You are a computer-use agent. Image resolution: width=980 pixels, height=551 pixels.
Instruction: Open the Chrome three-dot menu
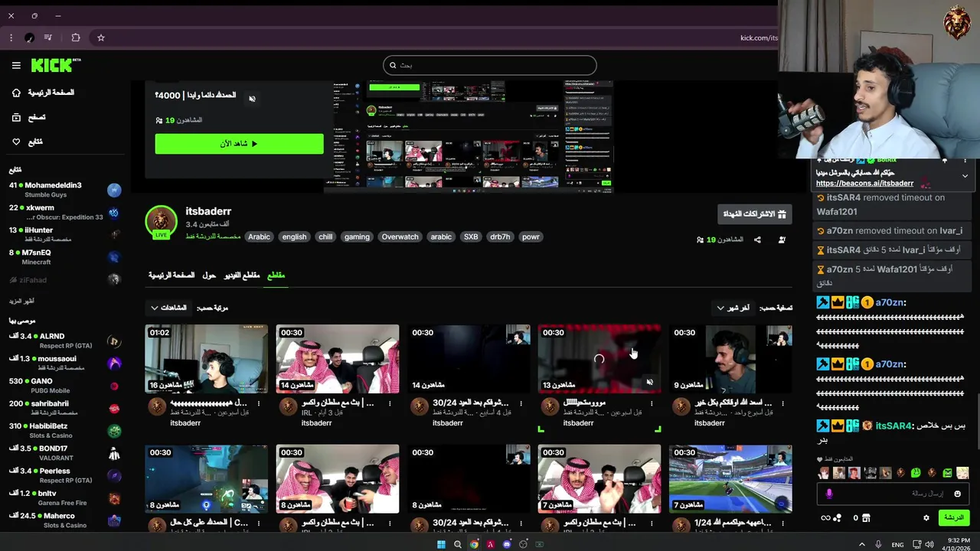(x=11, y=37)
